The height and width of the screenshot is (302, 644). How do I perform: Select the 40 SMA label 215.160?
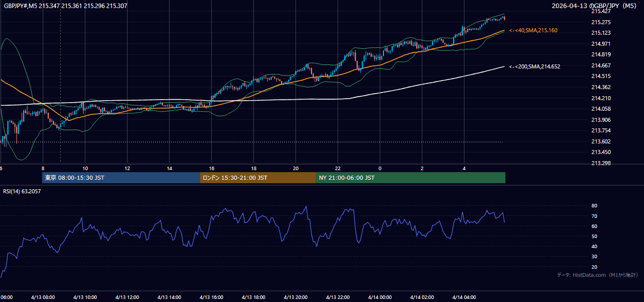tap(534, 31)
